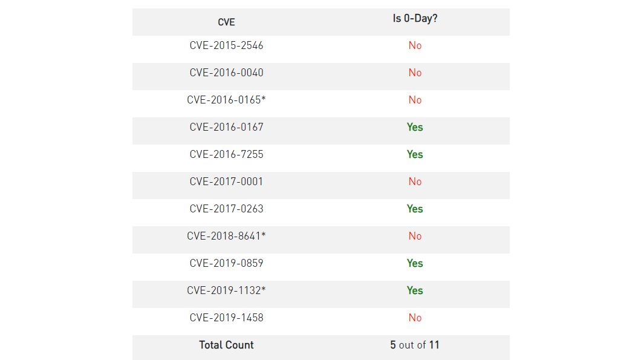
Task: Click the Total Count label
Action: (226, 345)
